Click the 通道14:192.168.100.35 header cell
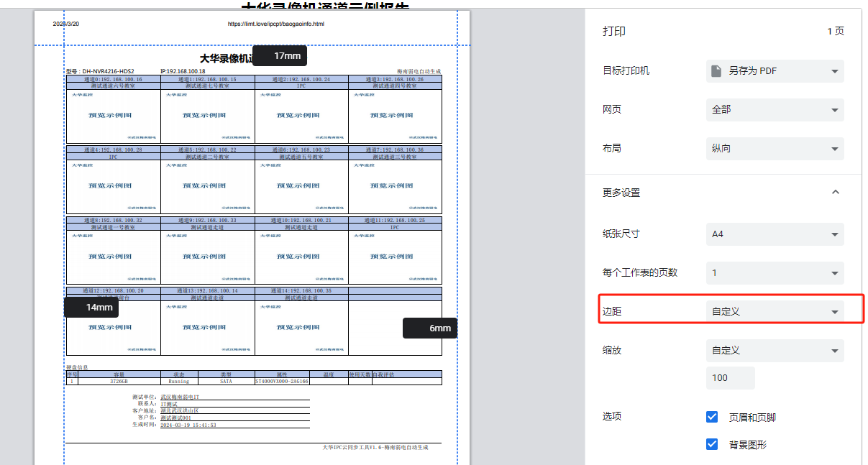The image size is (868, 465). tap(301, 290)
